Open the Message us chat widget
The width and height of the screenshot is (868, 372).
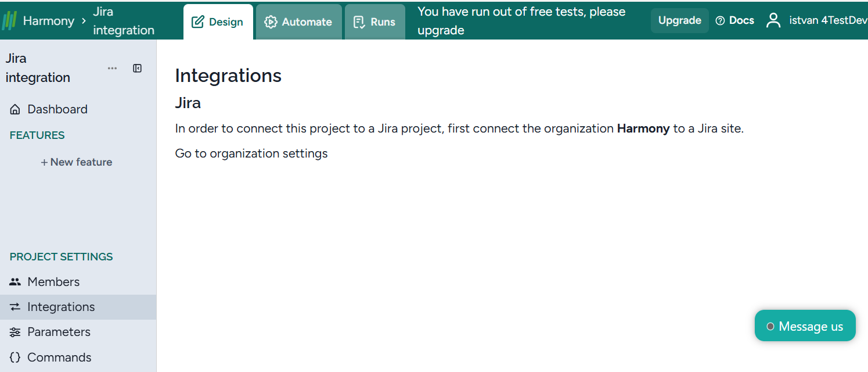tap(805, 326)
